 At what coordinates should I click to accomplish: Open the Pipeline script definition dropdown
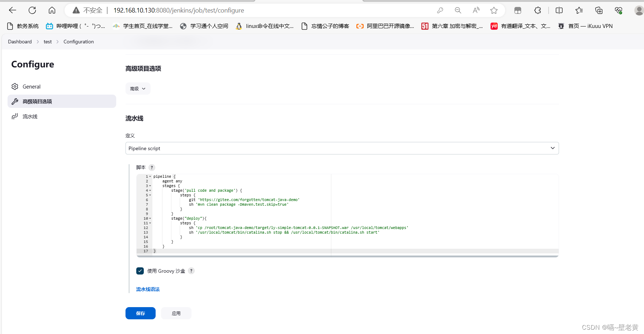[x=342, y=148]
